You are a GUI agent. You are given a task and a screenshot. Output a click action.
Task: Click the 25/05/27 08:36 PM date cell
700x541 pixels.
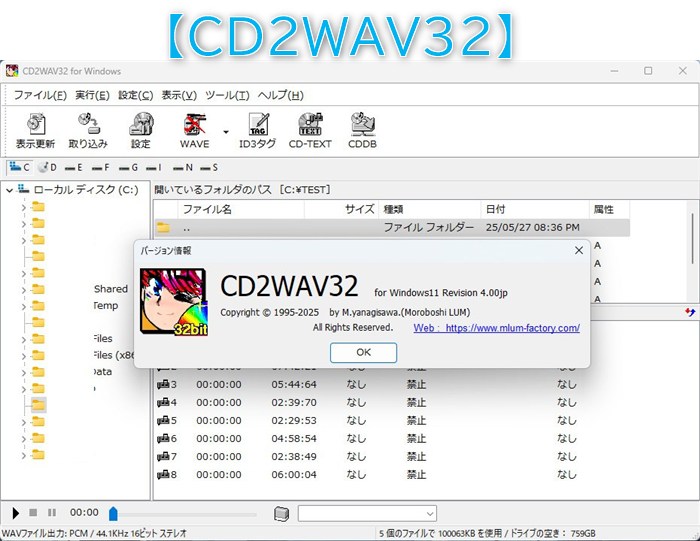pos(533,228)
